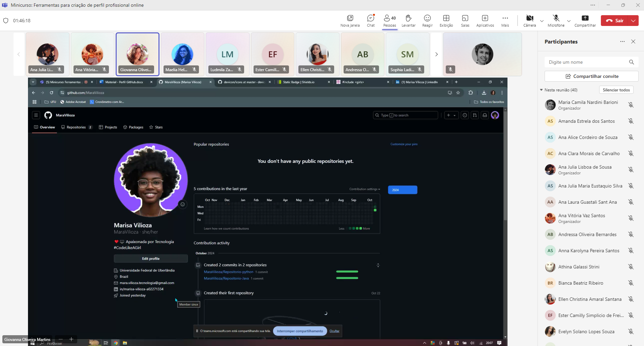Open MaraVilioza/Repositorio-python link
644x346 pixels.
click(228, 272)
